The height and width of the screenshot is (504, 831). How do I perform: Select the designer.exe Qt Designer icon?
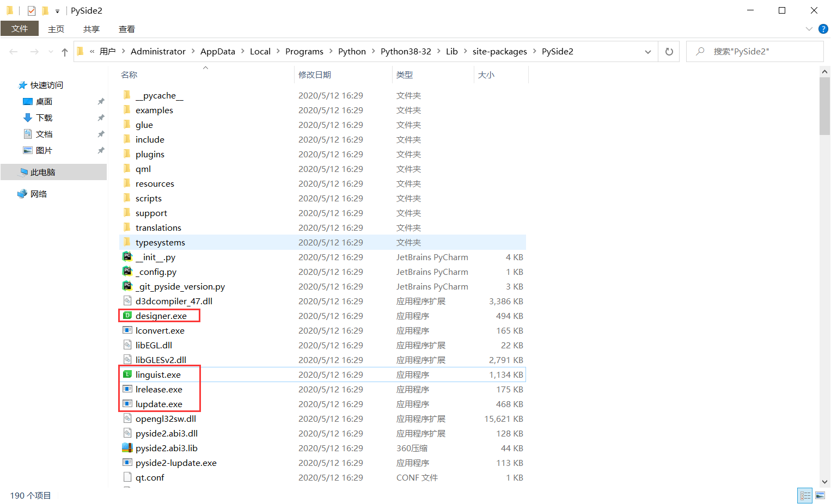(x=127, y=316)
